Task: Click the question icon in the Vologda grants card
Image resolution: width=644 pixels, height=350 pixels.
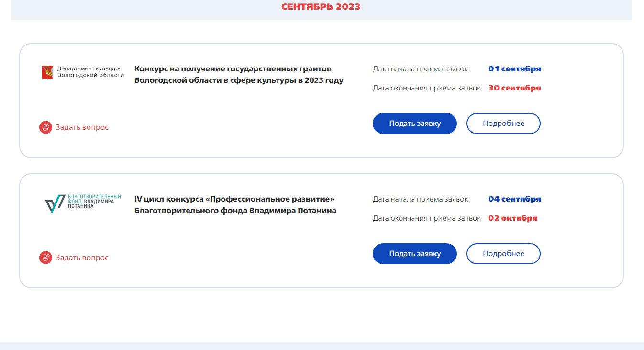Action: click(45, 127)
